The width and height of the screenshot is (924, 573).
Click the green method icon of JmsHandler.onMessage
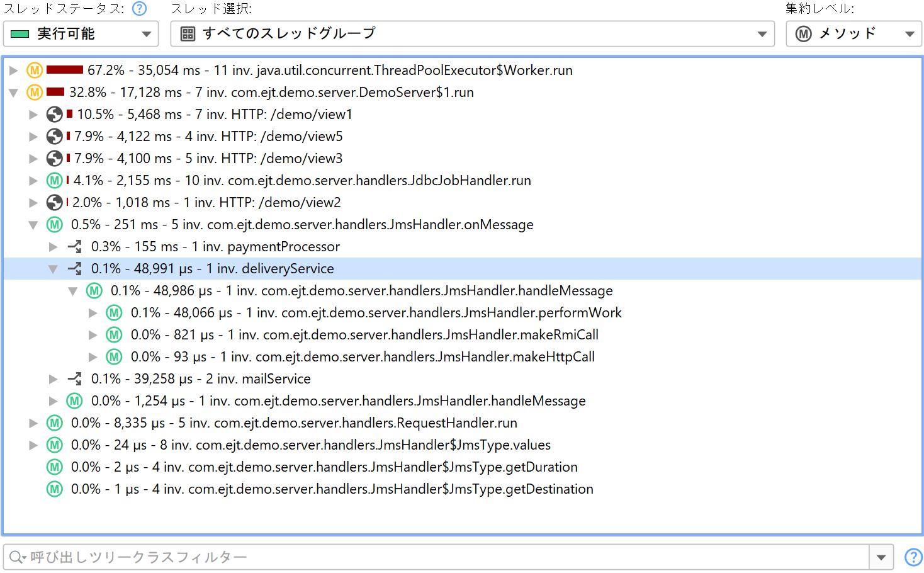coord(55,225)
